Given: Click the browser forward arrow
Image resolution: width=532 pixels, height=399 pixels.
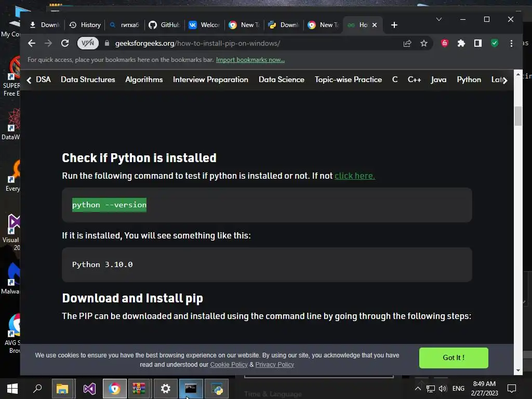Looking at the screenshot, I should click(48, 43).
